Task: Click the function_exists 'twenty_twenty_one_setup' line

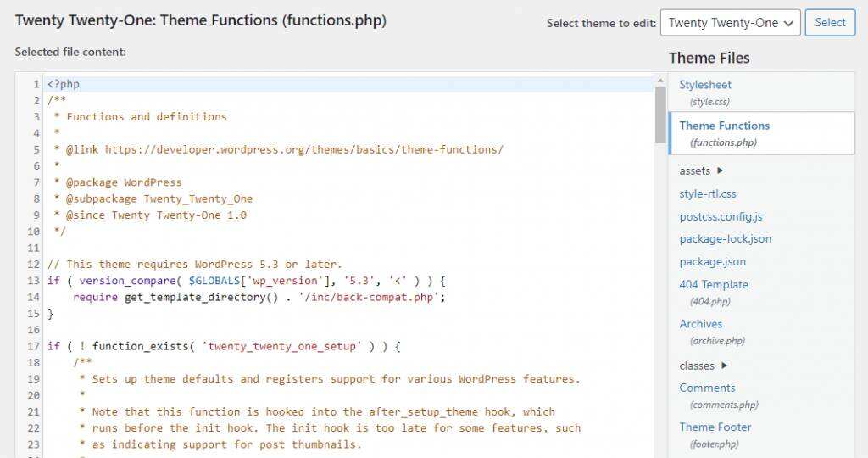Action: click(x=224, y=346)
